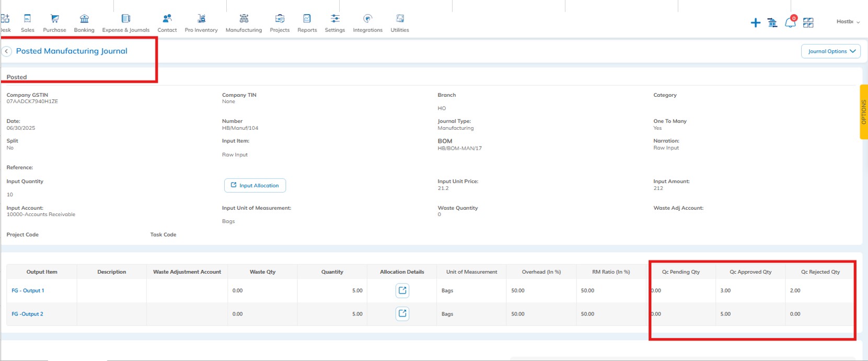This screenshot has width=868, height=361.
Task: Open the FG -Output 2 item link
Action: tap(27, 314)
